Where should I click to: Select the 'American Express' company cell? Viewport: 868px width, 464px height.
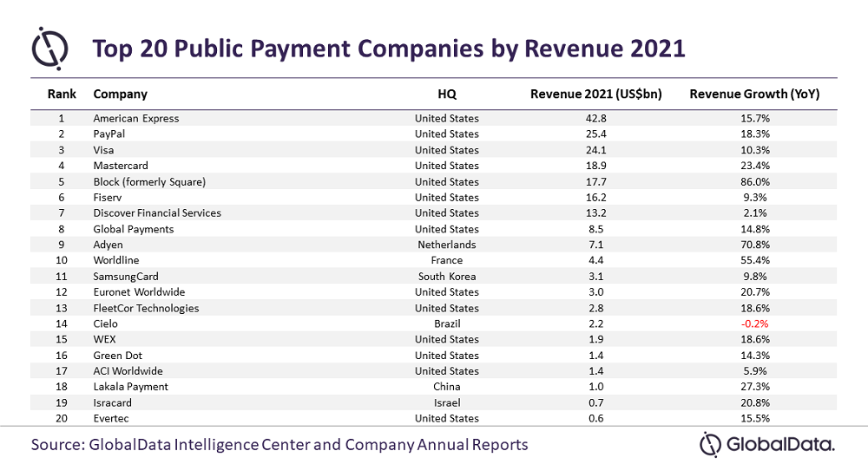(x=136, y=118)
